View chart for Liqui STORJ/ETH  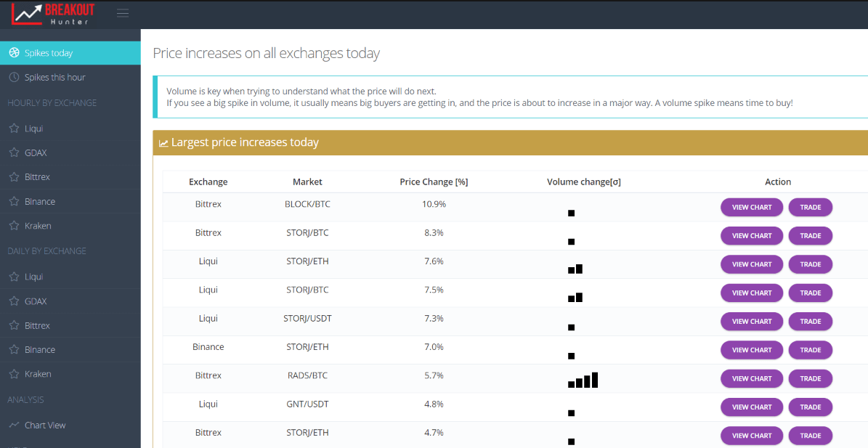pyautogui.click(x=752, y=264)
